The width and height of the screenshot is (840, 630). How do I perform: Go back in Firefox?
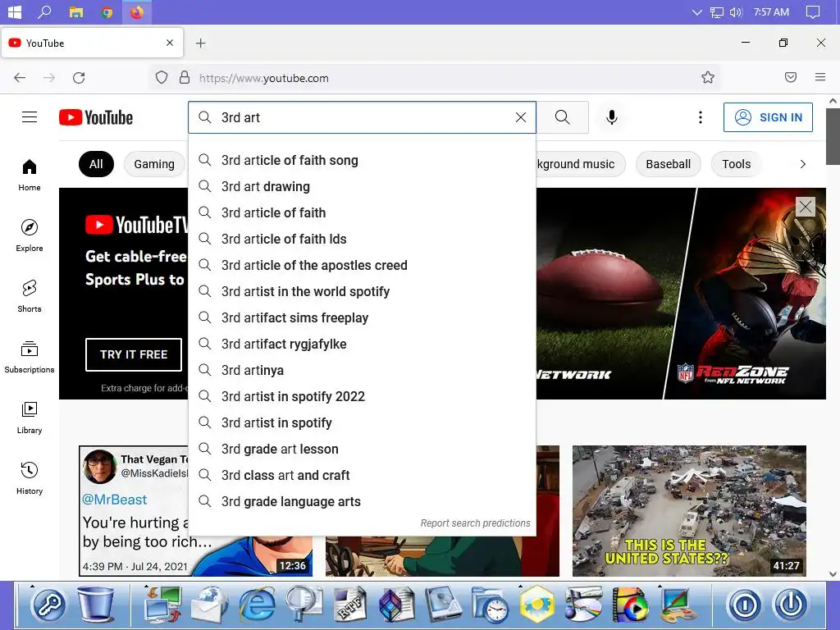click(x=20, y=78)
